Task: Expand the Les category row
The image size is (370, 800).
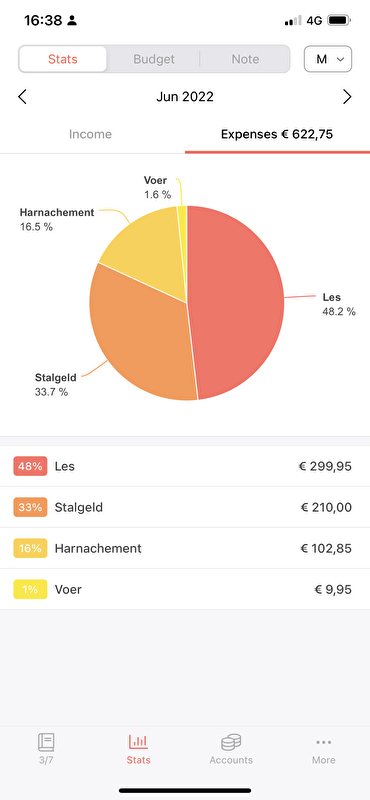Action: click(185, 466)
